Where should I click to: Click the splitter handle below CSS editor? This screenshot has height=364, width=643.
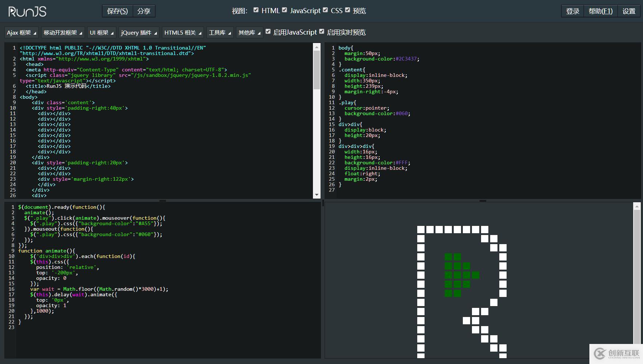pos(483,201)
